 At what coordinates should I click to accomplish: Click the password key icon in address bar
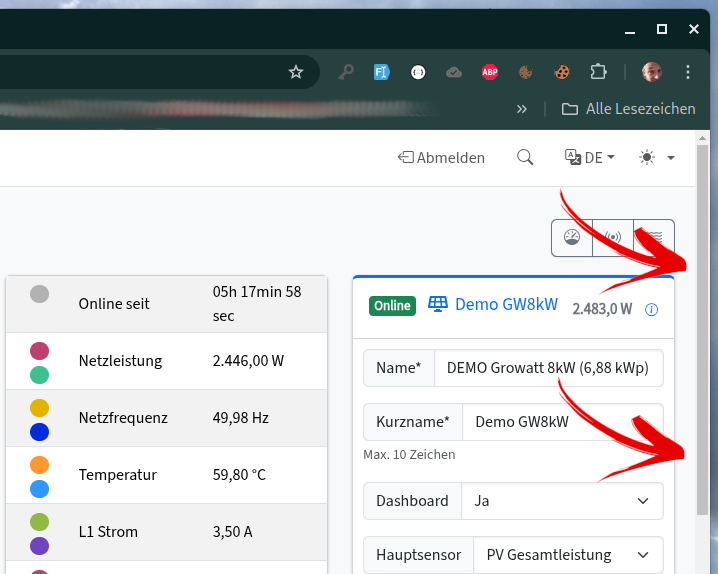click(x=346, y=72)
